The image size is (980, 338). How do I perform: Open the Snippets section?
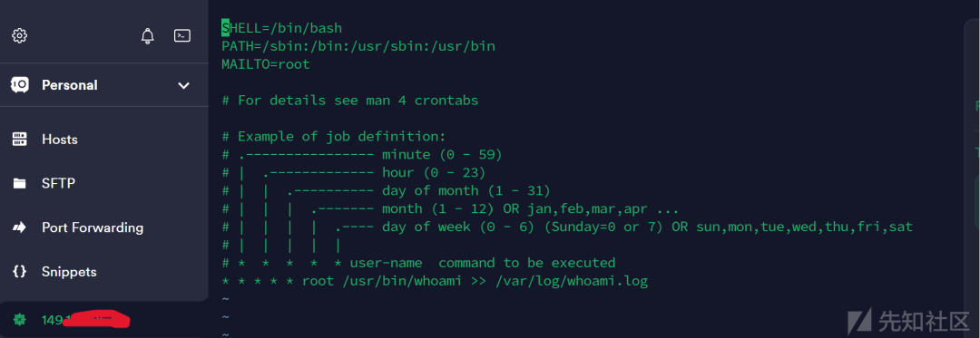point(69,272)
